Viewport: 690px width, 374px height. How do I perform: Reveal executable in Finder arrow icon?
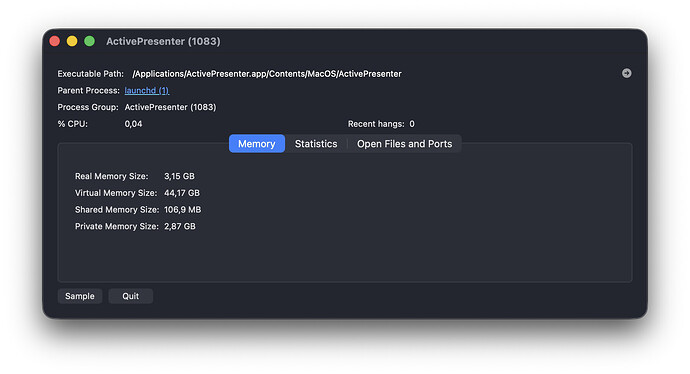[626, 73]
